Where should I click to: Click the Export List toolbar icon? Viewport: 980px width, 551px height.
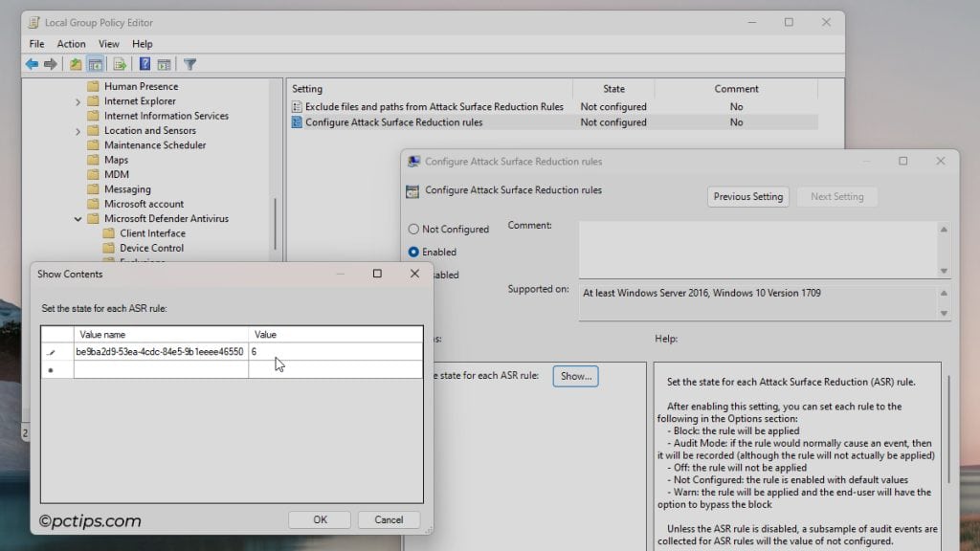[119, 64]
